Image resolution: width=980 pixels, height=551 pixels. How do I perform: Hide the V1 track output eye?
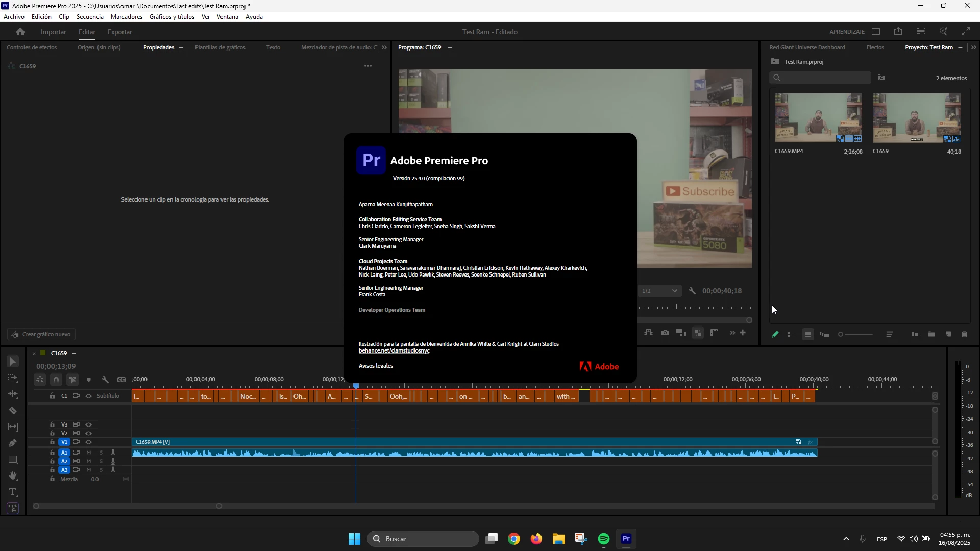(89, 442)
